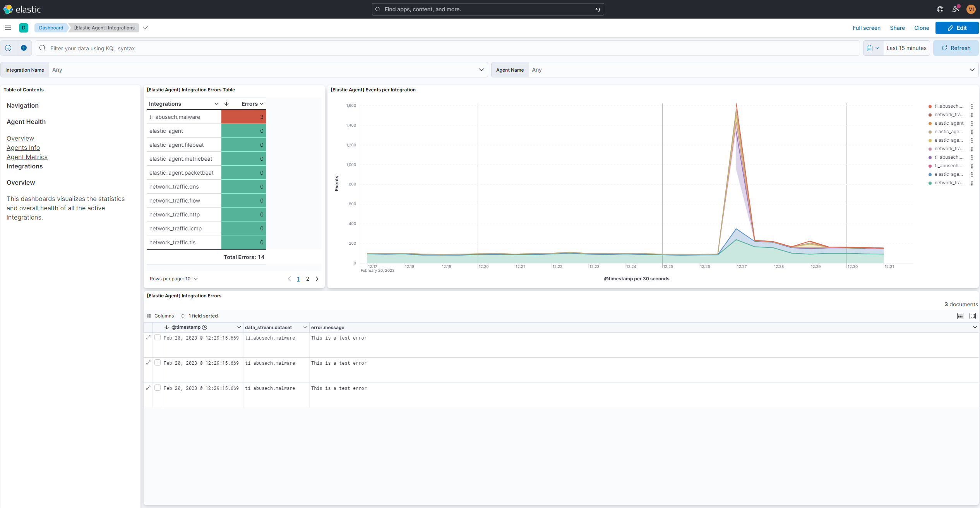Open the @timestamp column options chevron
This screenshot has height=508, width=980.
click(x=238, y=327)
